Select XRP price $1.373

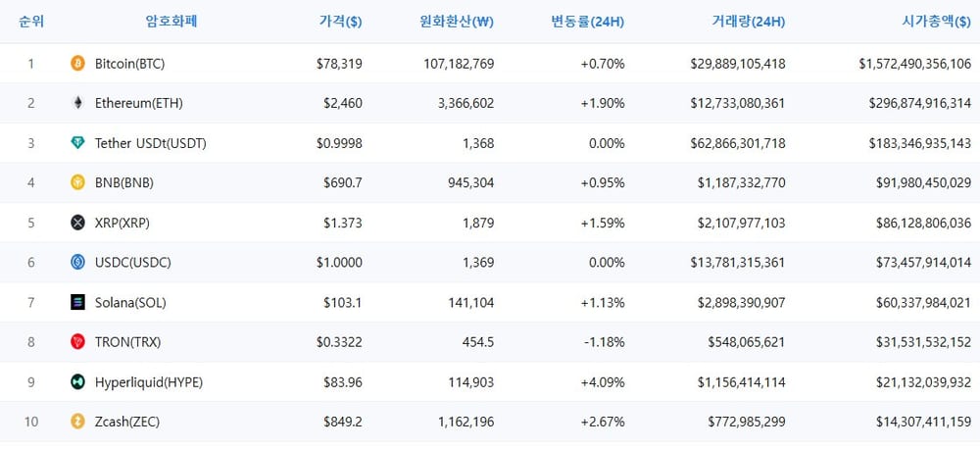tap(342, 223)
